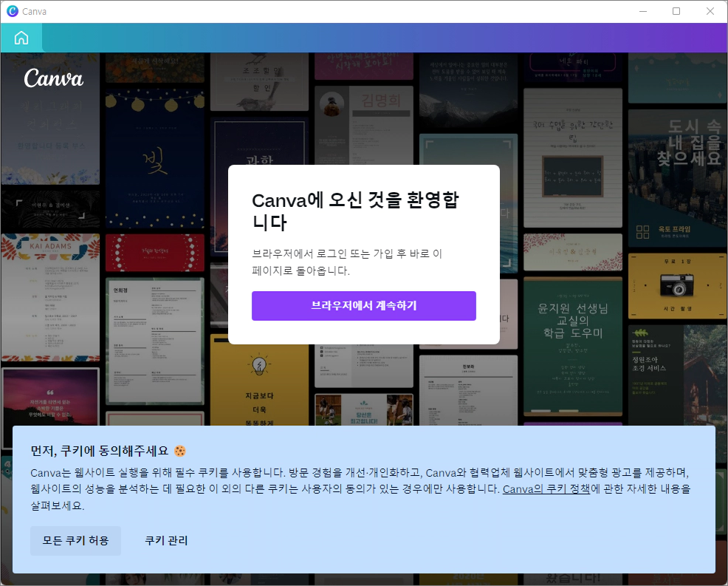This screenshot has height=586, width=728.
Task: Select the chalkboard lesson plan thumbnail
Action: pyautogui.click(x=572, y=157)
